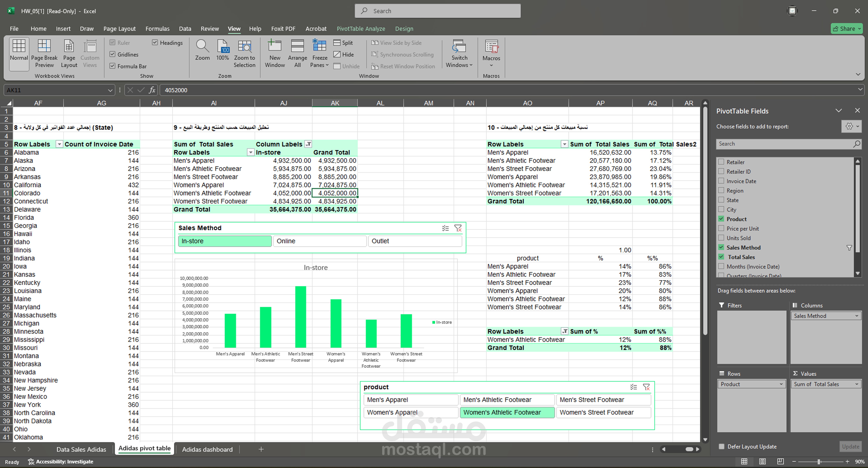This screenshot has height=468, width=868.
Task: Switch to Normal view from the status bar
Action: pyautogui.click(x=744, y=462)
